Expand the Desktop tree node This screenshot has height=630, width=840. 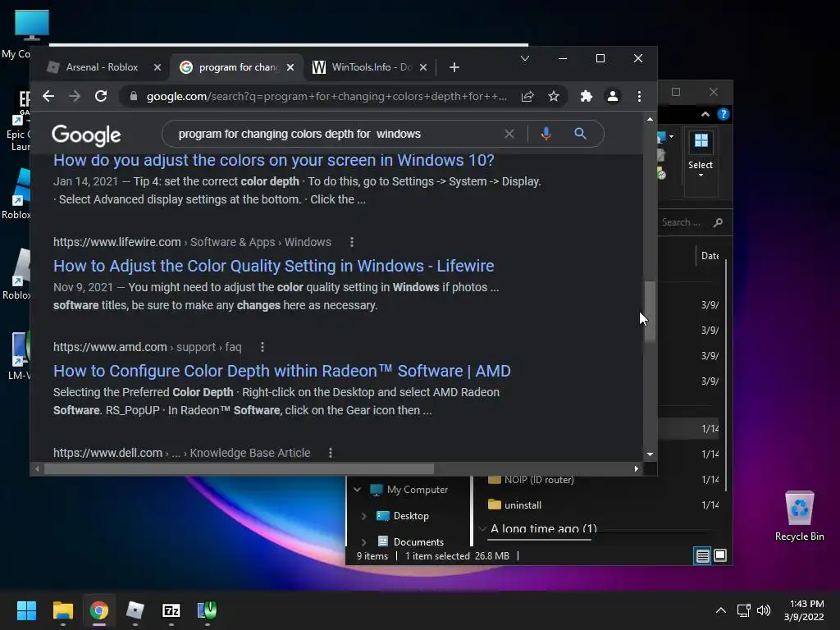pos(363,516)
